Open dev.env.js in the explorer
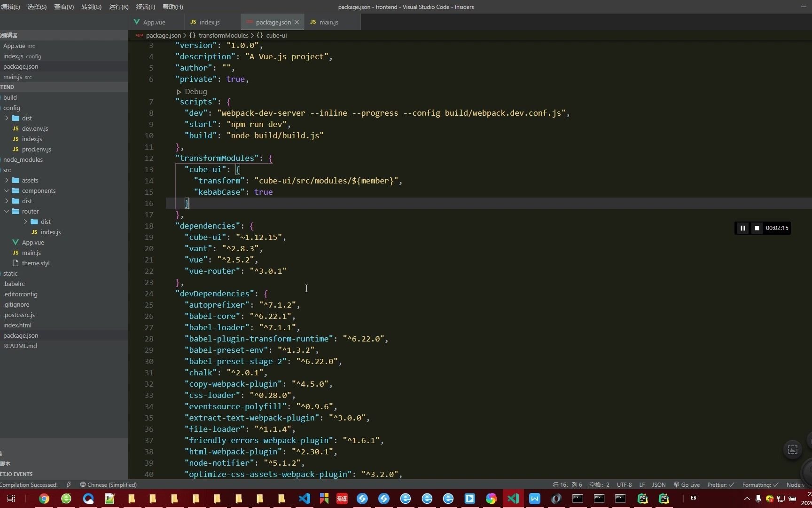 [x=35, y=128]
